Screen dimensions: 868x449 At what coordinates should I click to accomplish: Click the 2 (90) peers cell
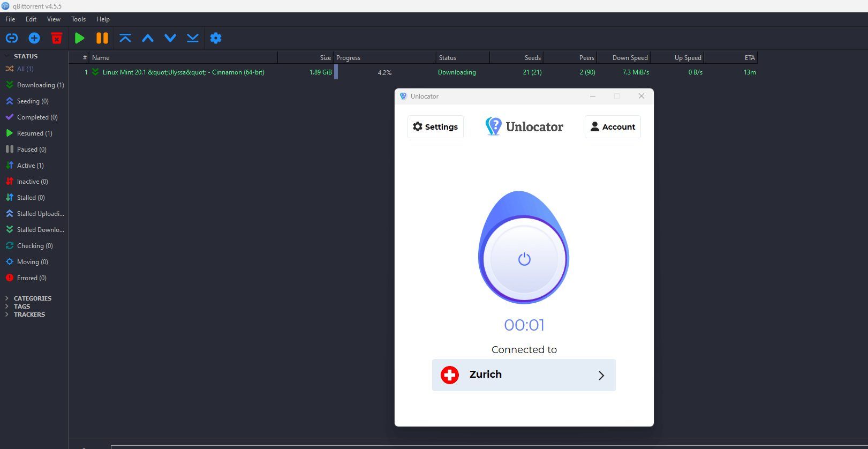pos(587,72)
